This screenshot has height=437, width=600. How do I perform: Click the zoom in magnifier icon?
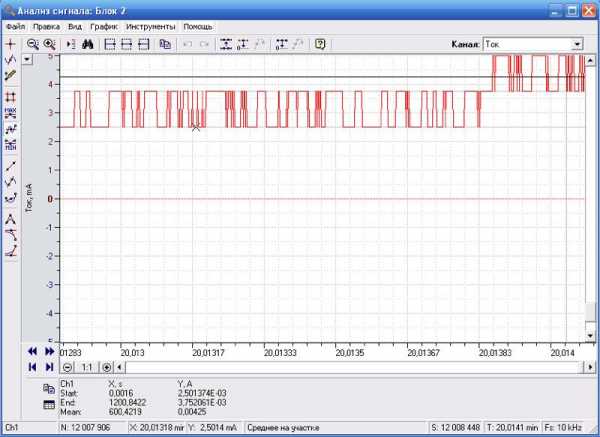48,44
